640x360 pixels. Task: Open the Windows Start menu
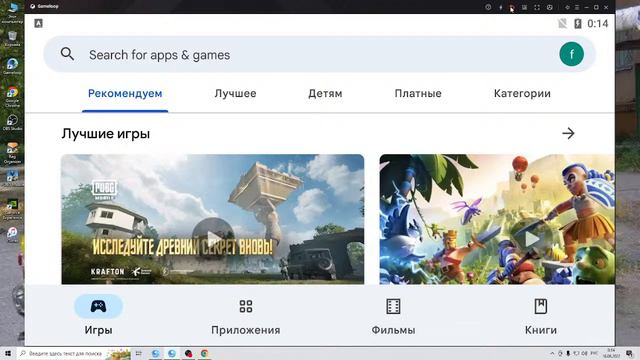(8, 353)
